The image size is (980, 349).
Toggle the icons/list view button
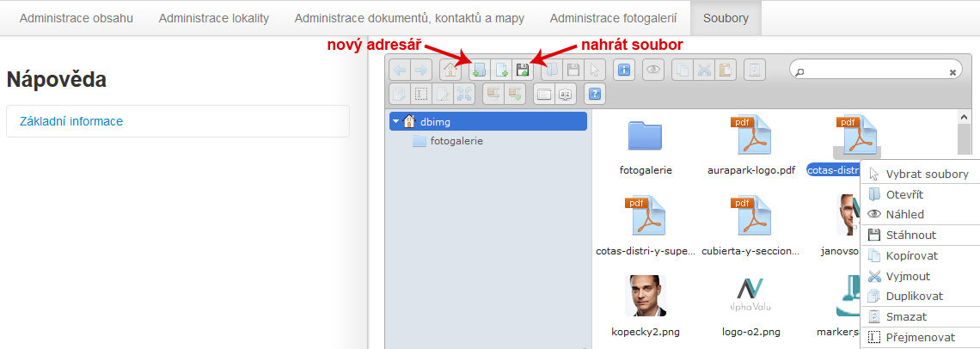[543, 94]
